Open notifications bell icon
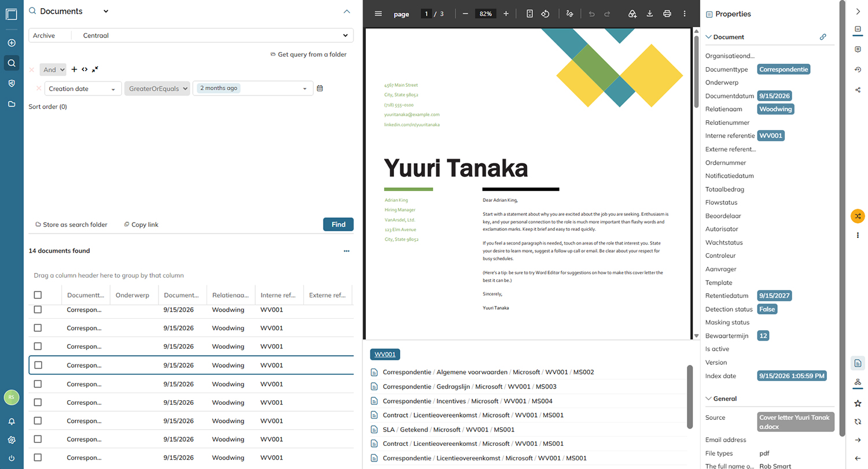The image size is (868, 469). [x=12, y=422]
